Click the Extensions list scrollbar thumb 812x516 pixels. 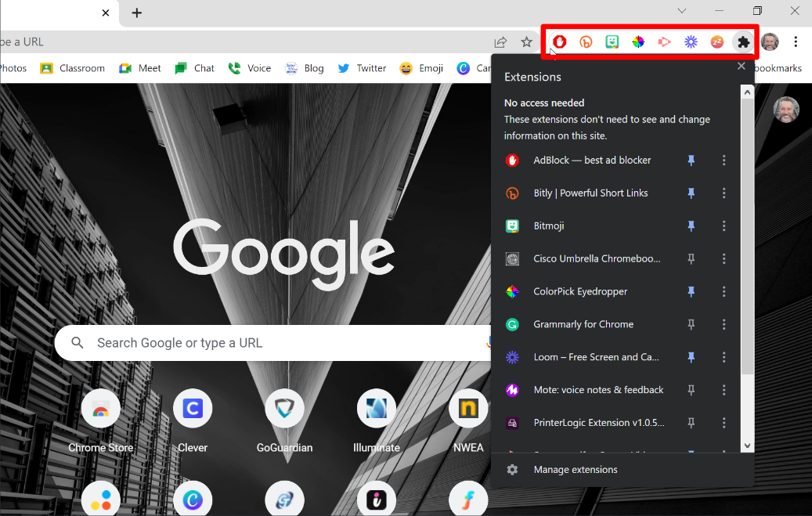[747, 236]
